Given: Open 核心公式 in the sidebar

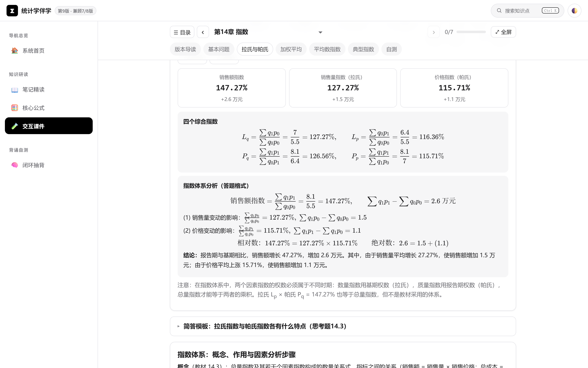Looking at the screenshot, I should [x=49, y=108].
